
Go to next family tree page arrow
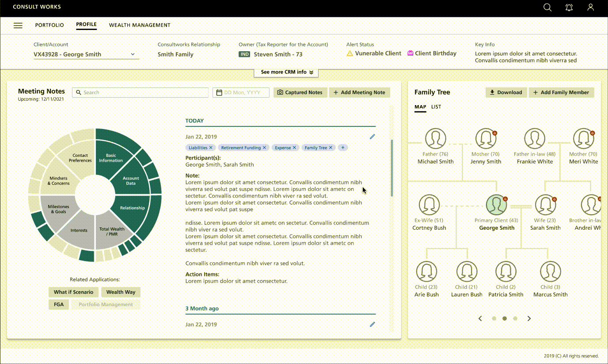tap(529, 318)
